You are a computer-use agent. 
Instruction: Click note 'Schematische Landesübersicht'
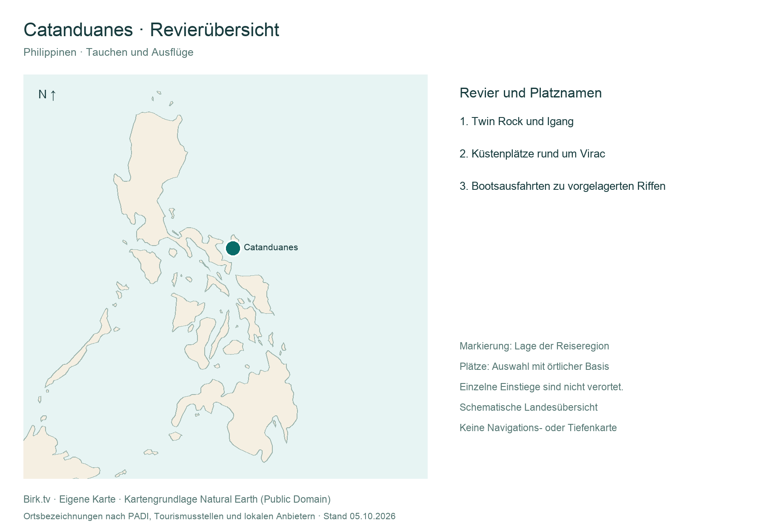pyautogui.click(x=529, y=407)
